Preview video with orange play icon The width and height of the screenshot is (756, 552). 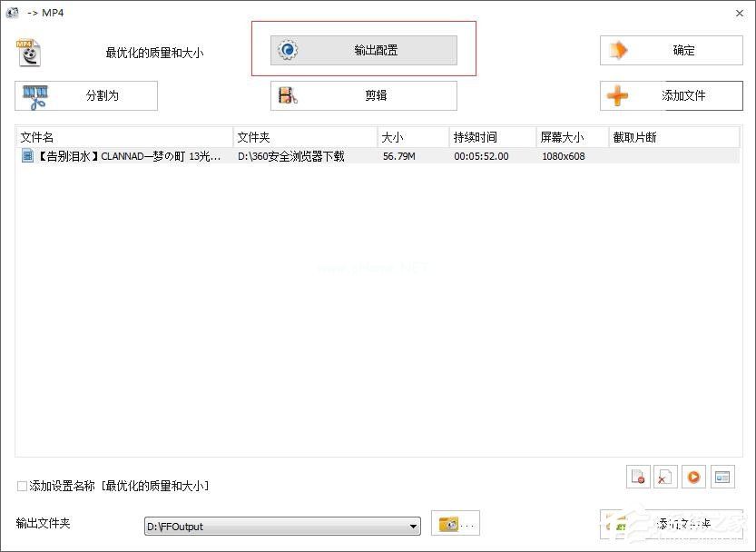pos(693,476)
